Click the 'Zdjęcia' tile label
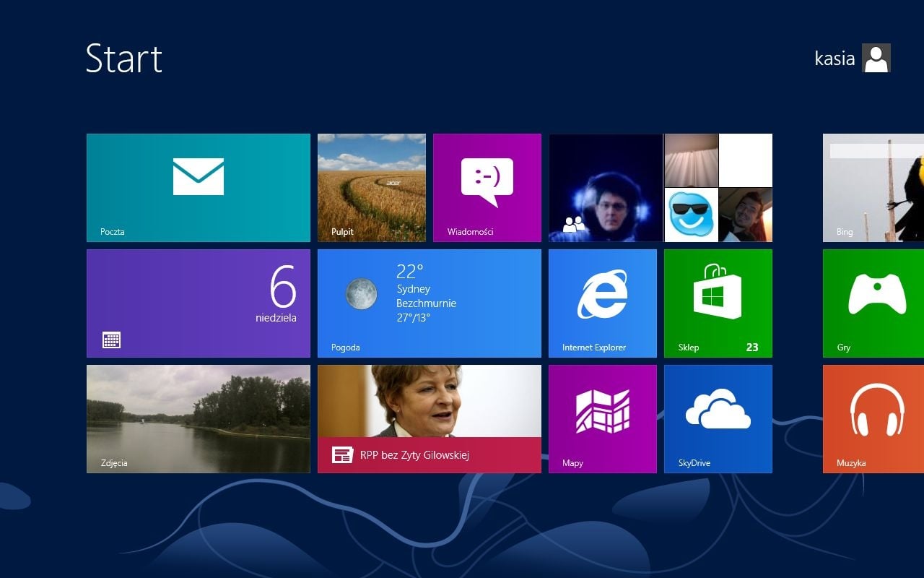 click(114, 463)
